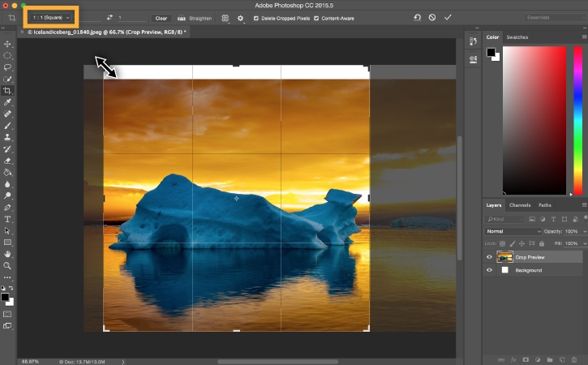This screenshot has height=365, width=588.
Task: Commit the crop with the checkmark
Action: tap(448, 17)
